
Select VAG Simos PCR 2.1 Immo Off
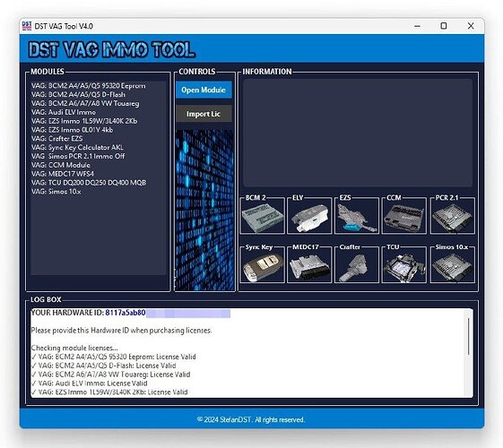point(78,156)
